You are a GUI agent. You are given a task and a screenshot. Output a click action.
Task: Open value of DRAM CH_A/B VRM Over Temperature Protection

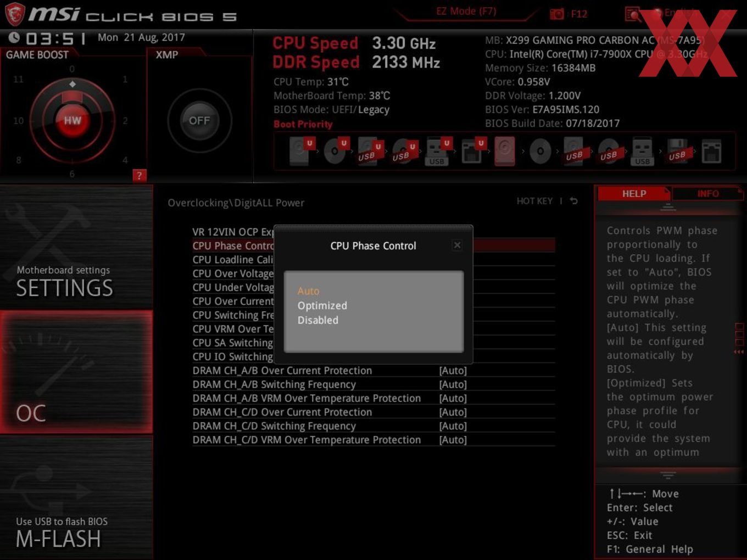(x=453, y=398)
